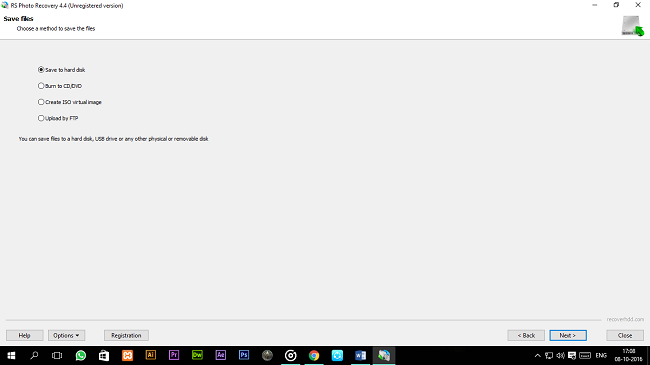The width and height of the screenshot is (650, 365).
Task: Open the white spiral circle taskbar icon
Action: (x=291, y=355)
